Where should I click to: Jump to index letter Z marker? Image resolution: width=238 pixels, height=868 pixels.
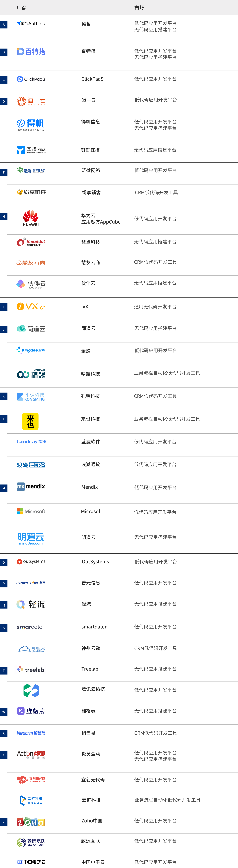coord(4,822)
